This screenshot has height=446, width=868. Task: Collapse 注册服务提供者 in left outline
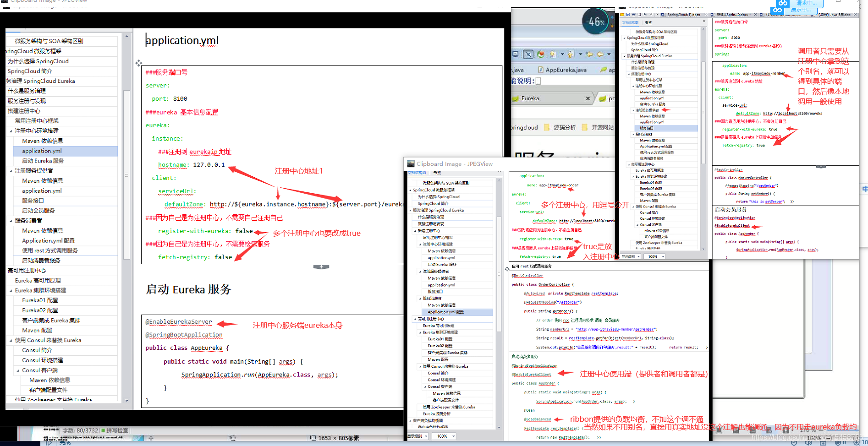click(x=11, y=171)
